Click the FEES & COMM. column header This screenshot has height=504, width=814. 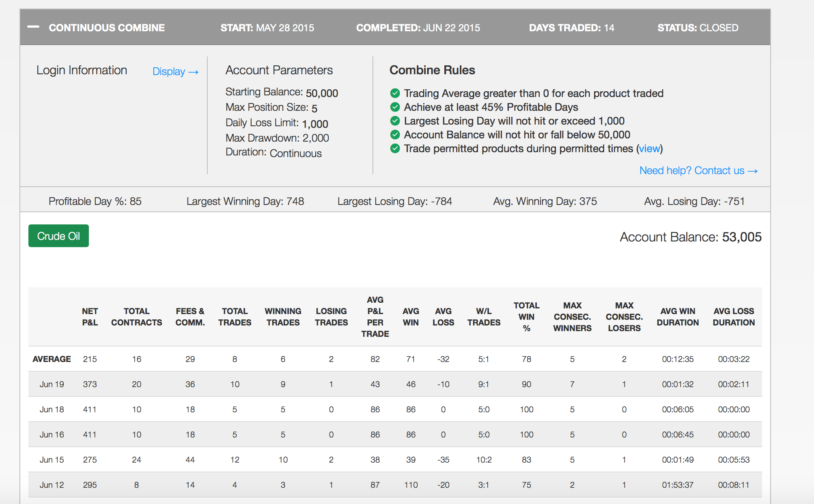(x=190, y=317)
